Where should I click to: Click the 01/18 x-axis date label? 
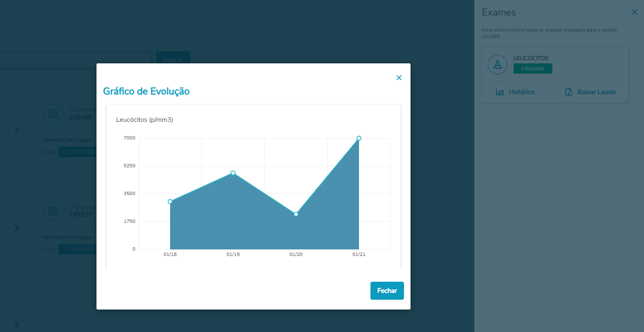point(170,254)
